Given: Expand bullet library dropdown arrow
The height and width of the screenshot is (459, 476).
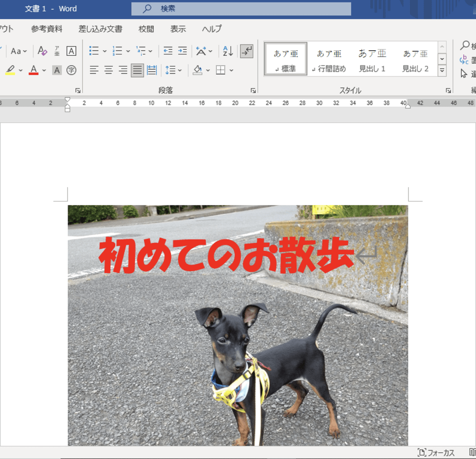Looking at the screenshot, I should click(x=105, y=51).
